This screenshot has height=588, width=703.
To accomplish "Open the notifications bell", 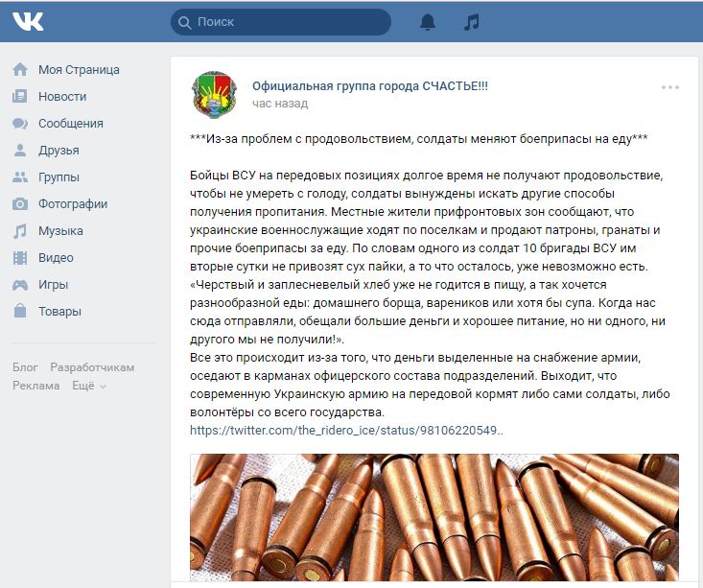I will [x=428, y=22].
